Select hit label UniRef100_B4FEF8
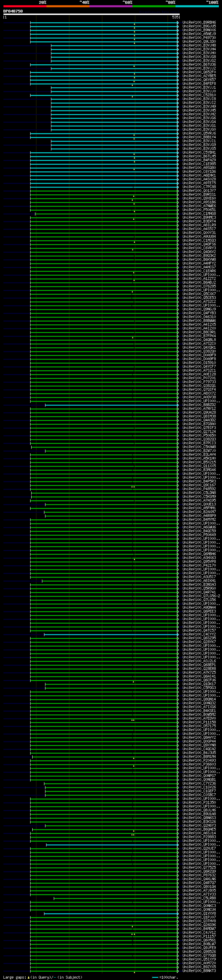 [199, 83]
